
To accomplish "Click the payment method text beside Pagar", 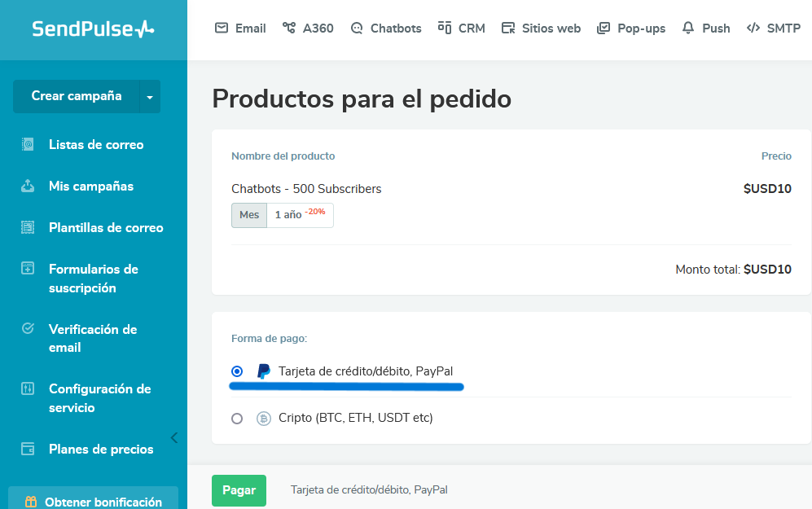I will tap(369, 489).
